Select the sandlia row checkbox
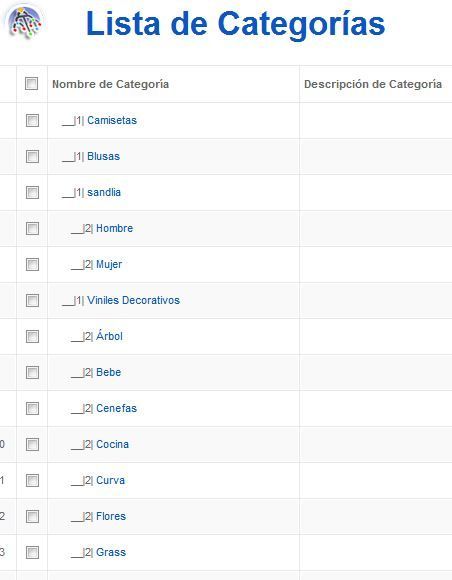This screenshot has height=580, width=452. tap(32, 192)
